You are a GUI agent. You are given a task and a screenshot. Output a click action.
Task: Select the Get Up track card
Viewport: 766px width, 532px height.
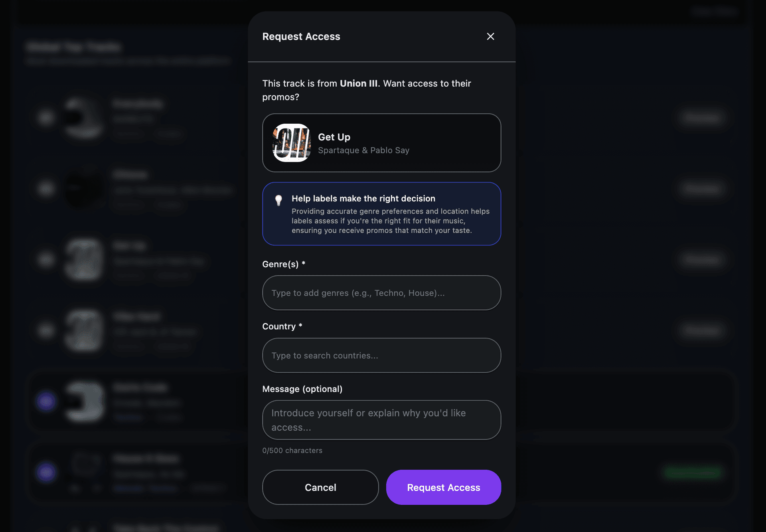381,142
